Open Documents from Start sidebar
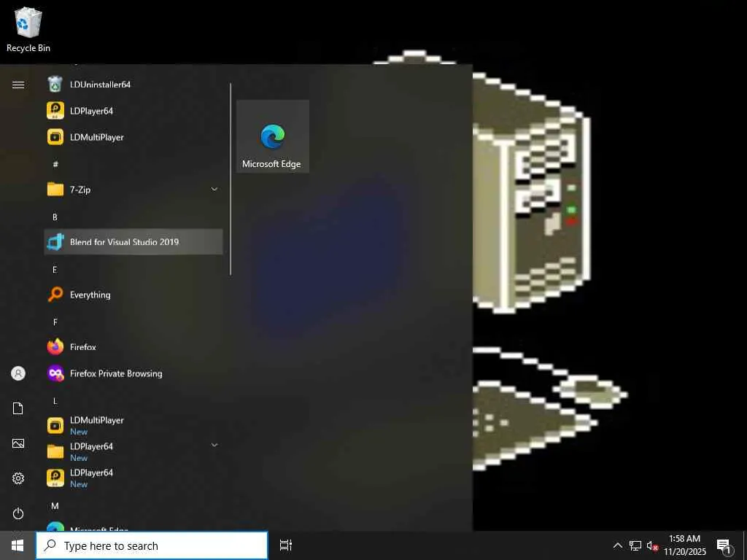Viewport: 747px width, 560px height. pos(18,408)
